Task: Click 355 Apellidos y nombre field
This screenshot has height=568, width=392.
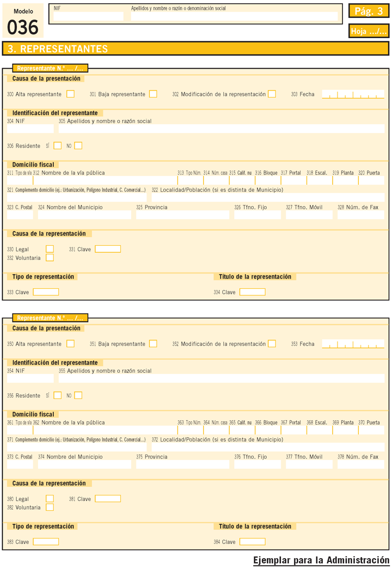Action: (222, 378)
